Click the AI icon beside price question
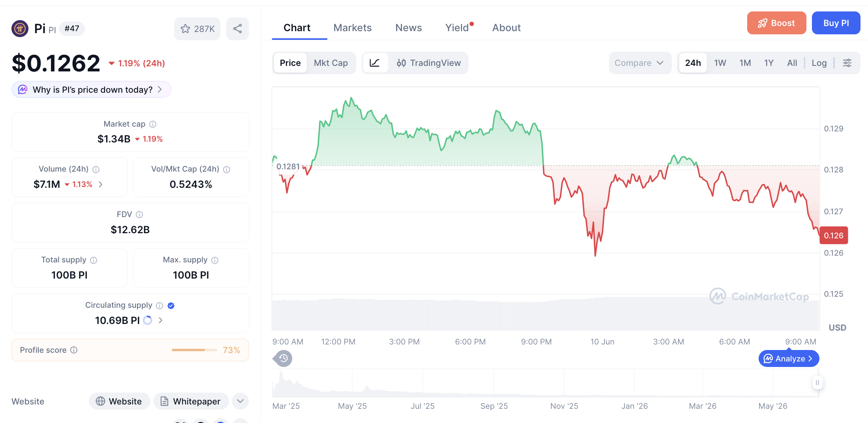 click(23, 90)
